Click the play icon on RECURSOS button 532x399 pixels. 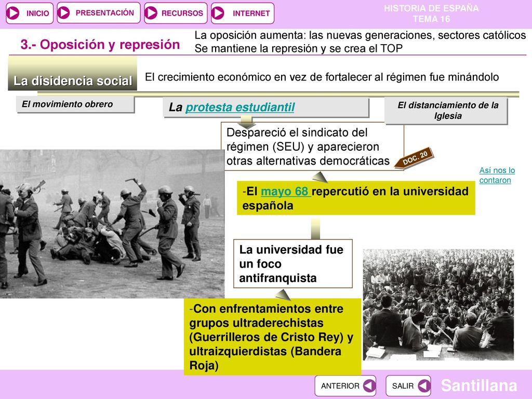151,13
